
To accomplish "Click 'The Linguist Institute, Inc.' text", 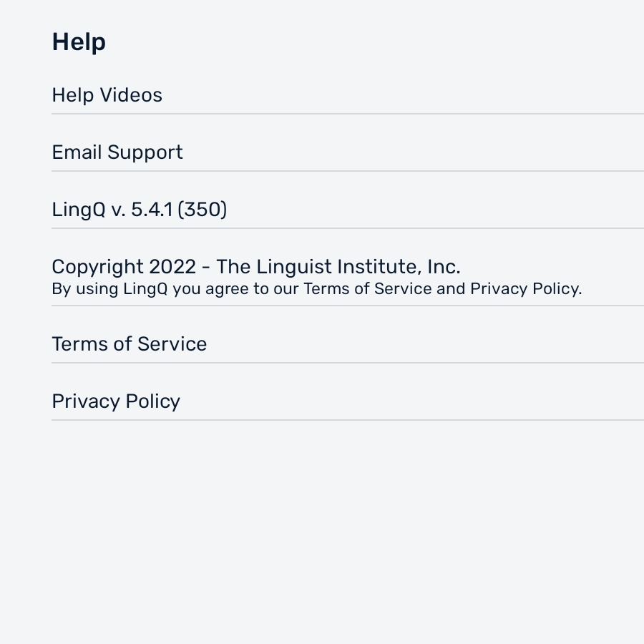I will pos(338,267).
